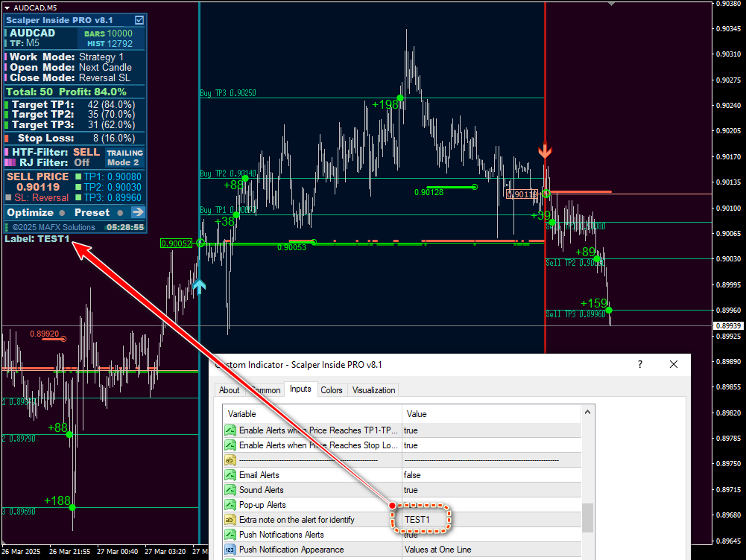Open the Visualization tab
The width and height of the screenshot is (746, 560).
373,390
